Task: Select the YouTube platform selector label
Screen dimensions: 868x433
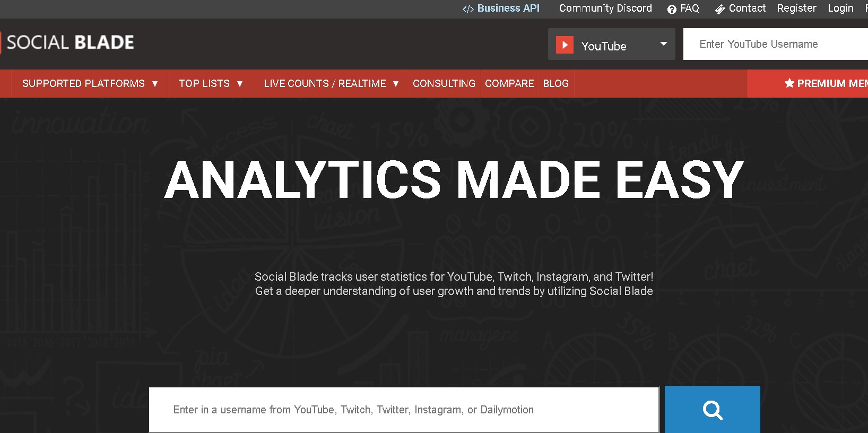Action: [604, 46]
